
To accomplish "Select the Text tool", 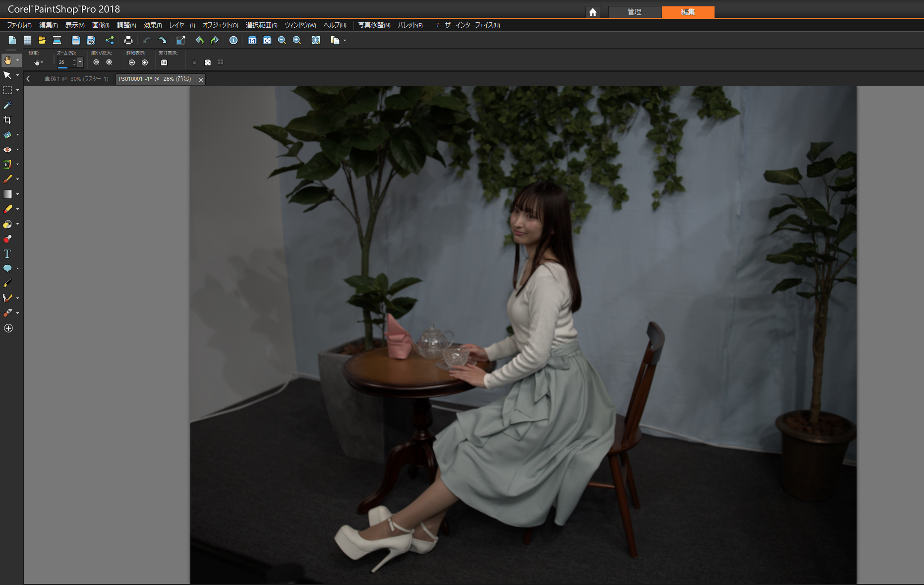I will pos(7,254).
